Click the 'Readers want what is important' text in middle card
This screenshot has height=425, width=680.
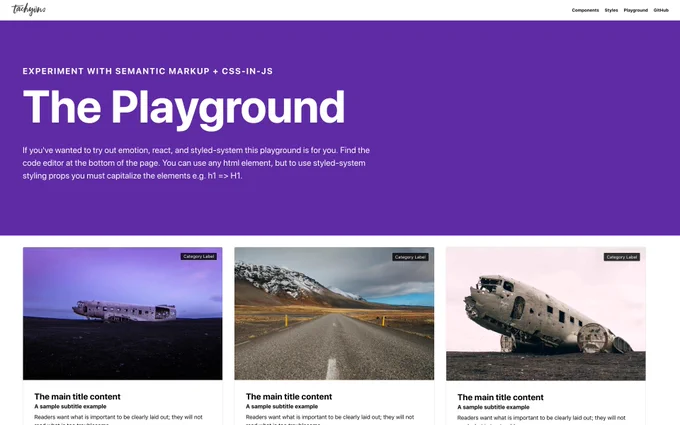(x=330, y=420)
